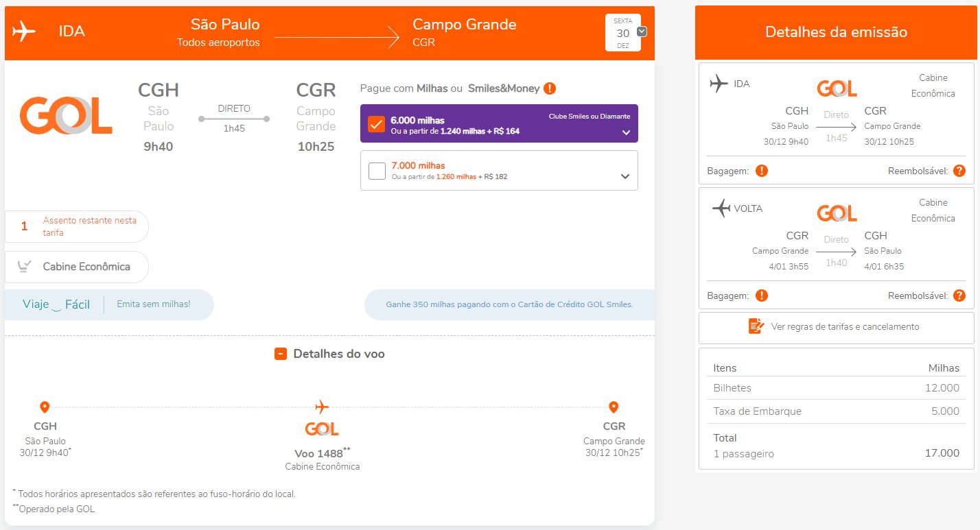Click the Bagagem alert icon for the IDA flight
The width and height of the screenshot is (980, 530).
762,171
